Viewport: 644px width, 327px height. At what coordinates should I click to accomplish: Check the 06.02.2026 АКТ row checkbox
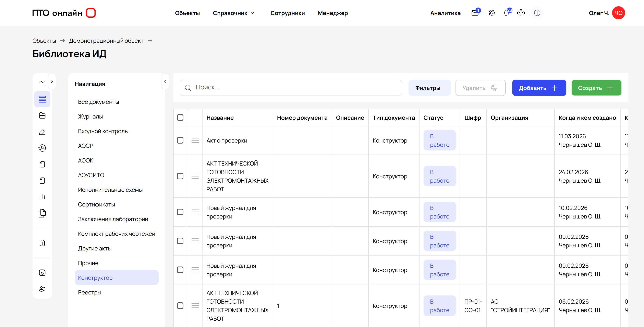pos(180,305)
